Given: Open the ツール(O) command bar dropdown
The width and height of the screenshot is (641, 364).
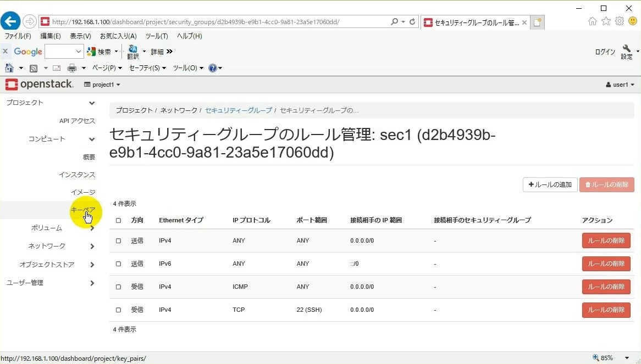Looking at the screenshot, I should [188, 68].
